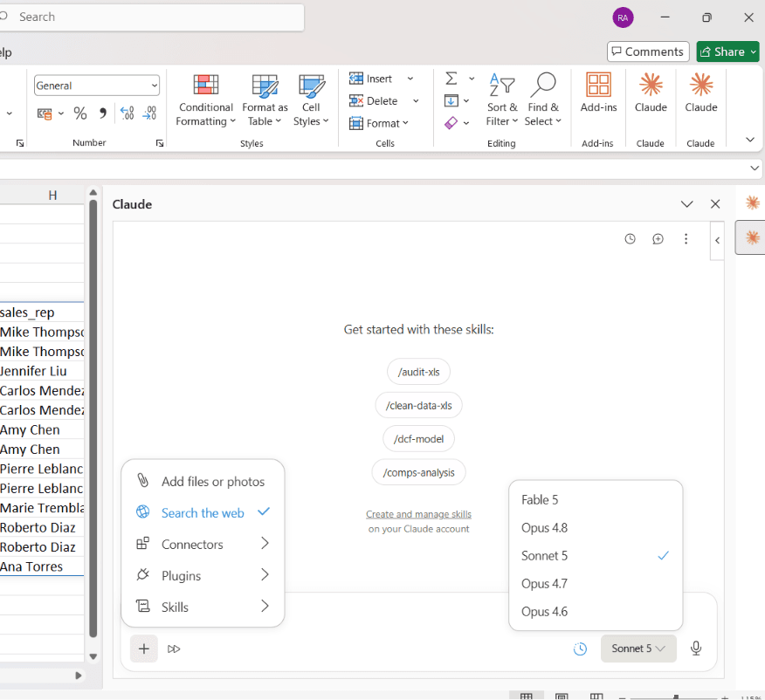Viewport: 765px width, 700px height.
Task: Choose Fable 5 model
Action: (596, 499)
